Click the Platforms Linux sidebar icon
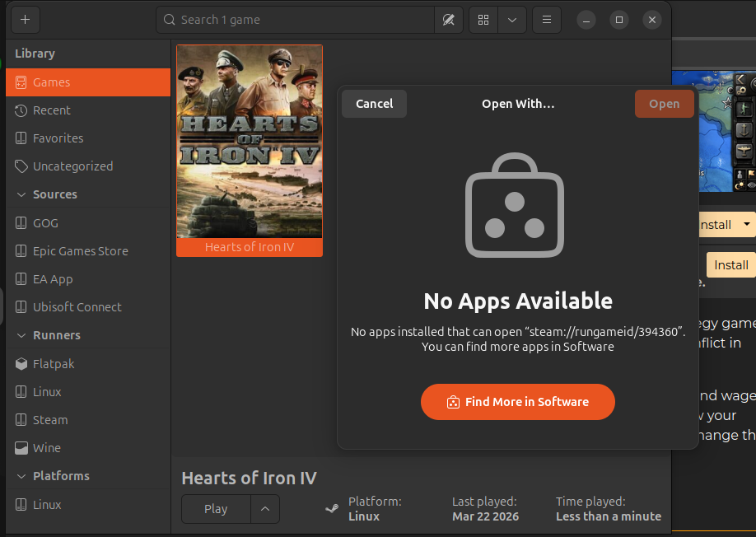 coord(21,505)
